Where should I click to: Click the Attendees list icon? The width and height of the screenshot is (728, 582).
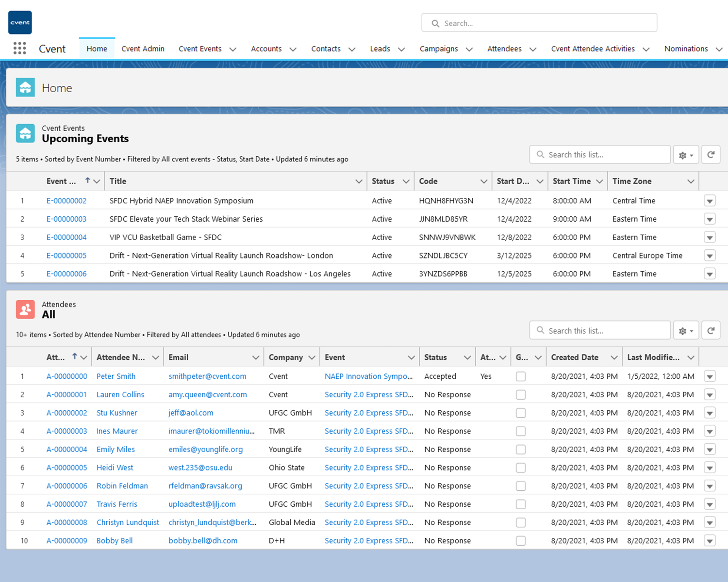(x=25, y=309)
